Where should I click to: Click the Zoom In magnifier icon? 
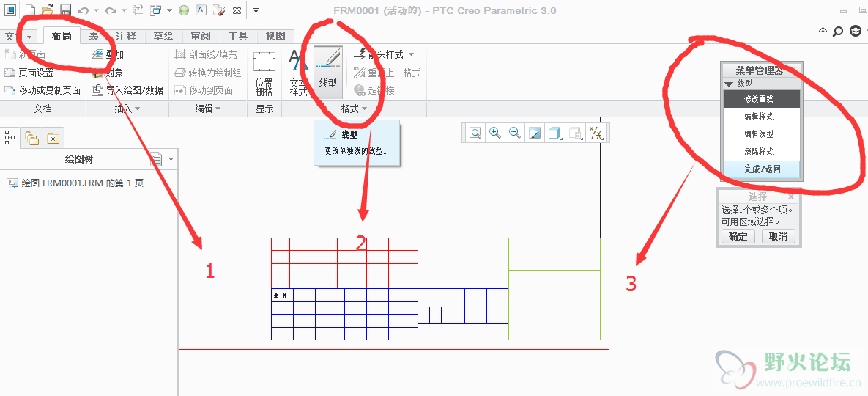(495, 133)
